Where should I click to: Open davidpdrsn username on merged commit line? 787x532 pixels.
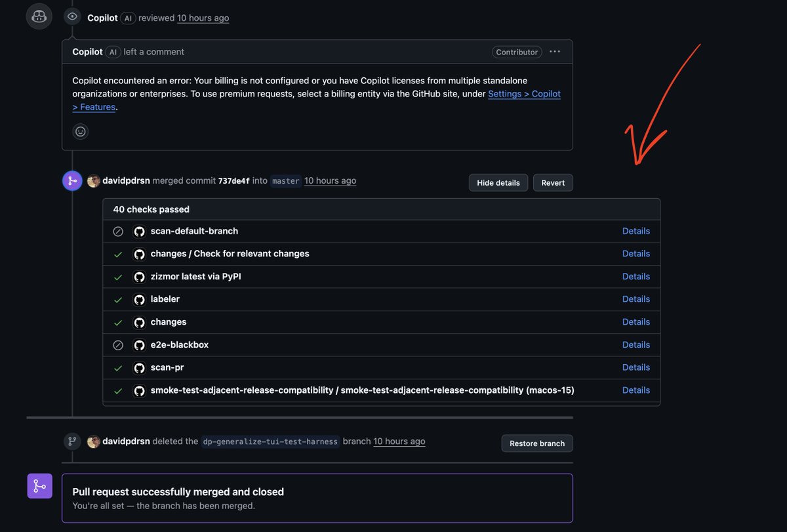tap(126, 180)
